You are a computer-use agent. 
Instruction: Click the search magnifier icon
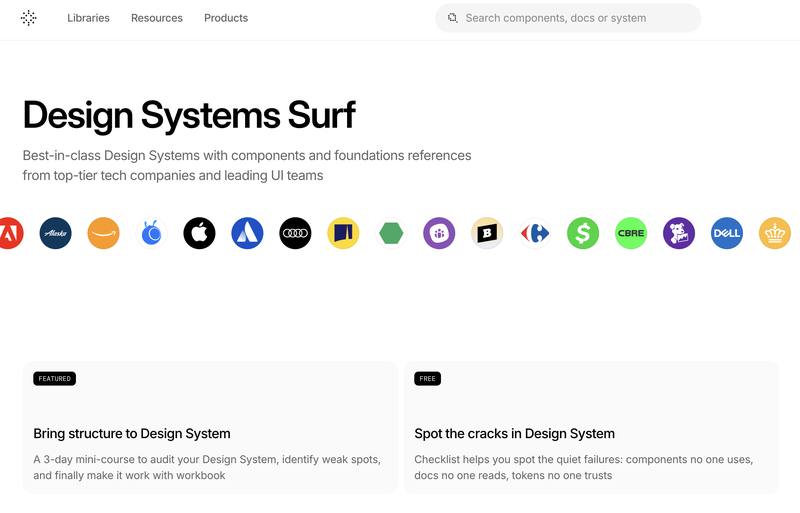click(453, 18)
